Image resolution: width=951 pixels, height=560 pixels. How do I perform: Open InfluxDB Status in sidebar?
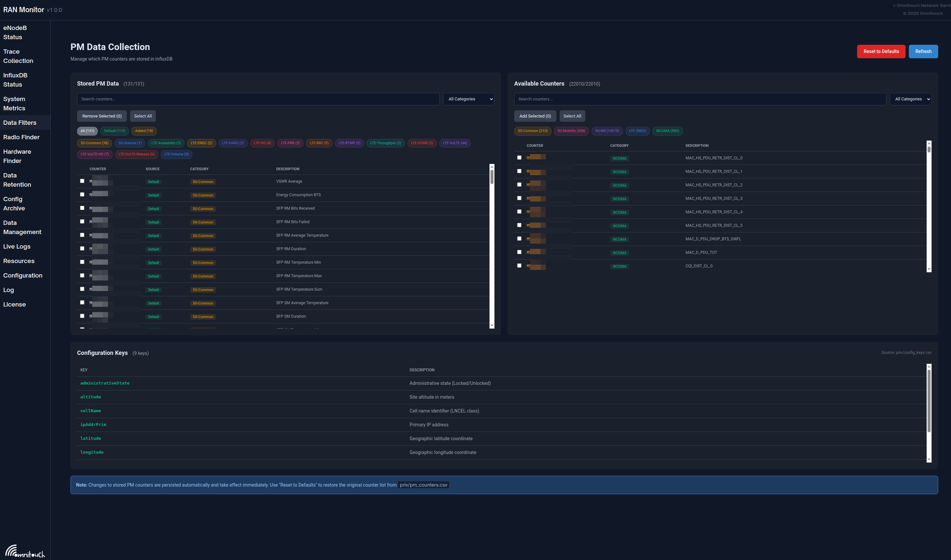(15, 80)
